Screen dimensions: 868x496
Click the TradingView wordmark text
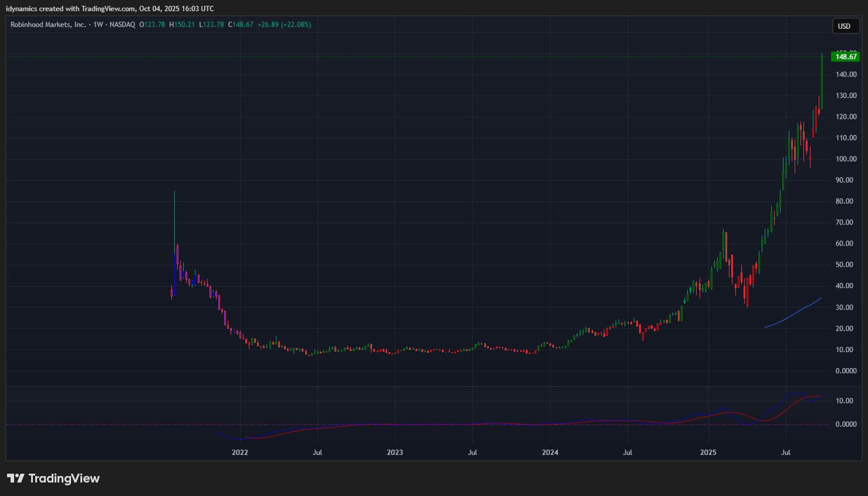coord(64,478)
